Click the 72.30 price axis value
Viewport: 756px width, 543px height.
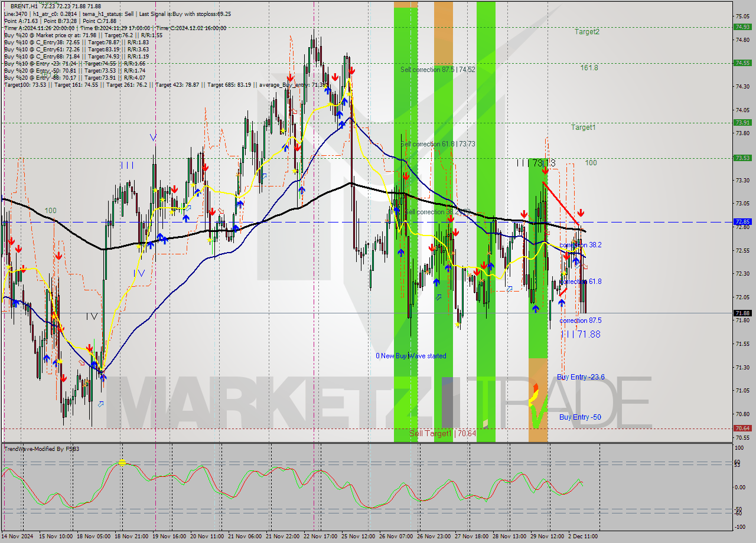[742, 274]
